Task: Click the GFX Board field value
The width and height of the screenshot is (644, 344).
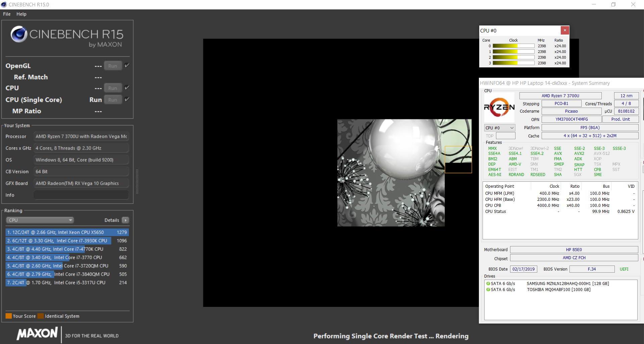Action: click(81, 183)
